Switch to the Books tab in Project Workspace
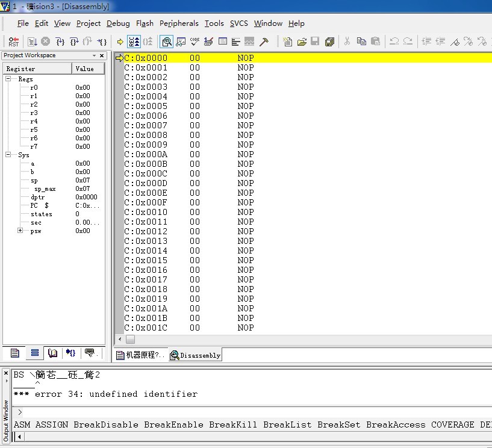 coord(53,353)
